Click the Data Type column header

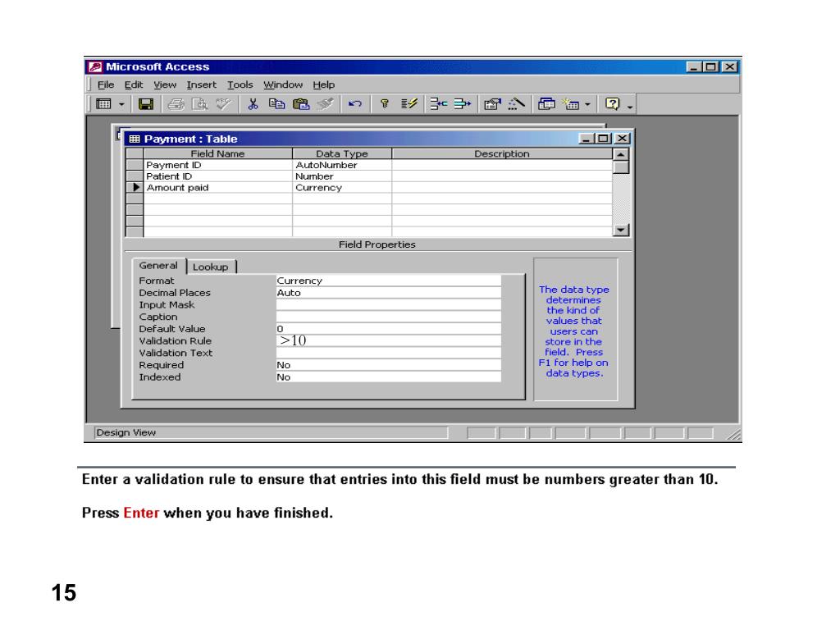[342, 153]
